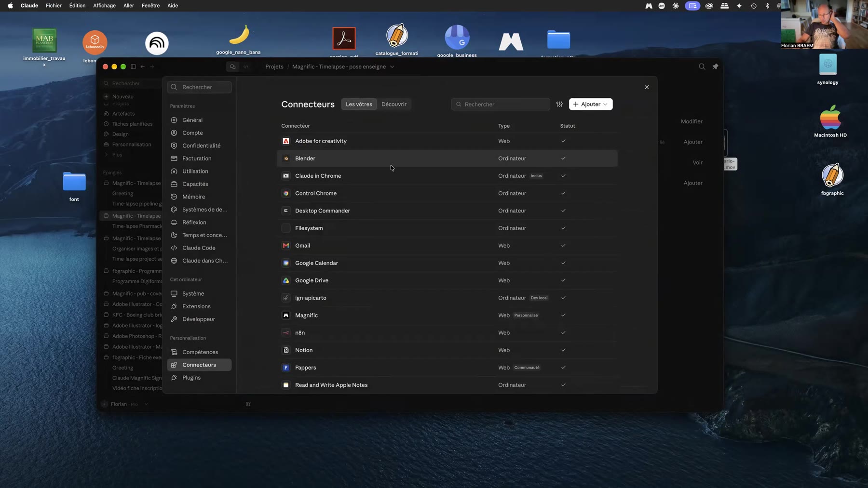Click the pin icon in title bar

pyautogui.click(x=716, y=67)
